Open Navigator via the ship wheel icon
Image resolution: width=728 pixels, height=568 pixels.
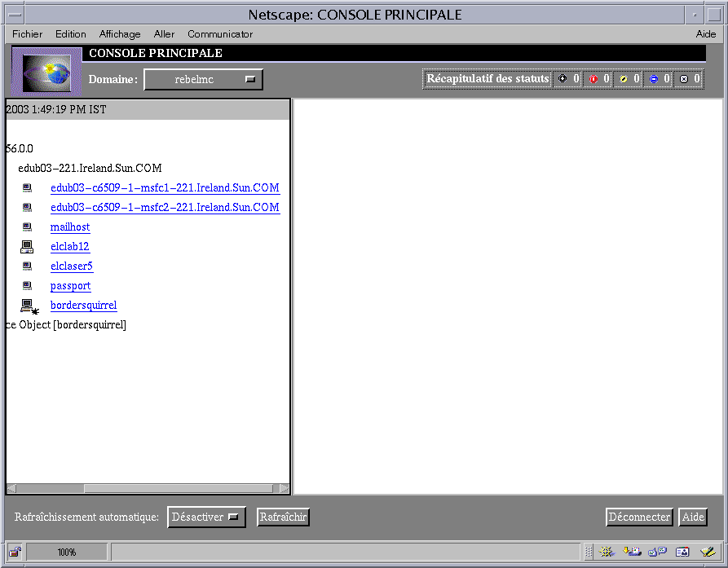(x=606, y=551)
